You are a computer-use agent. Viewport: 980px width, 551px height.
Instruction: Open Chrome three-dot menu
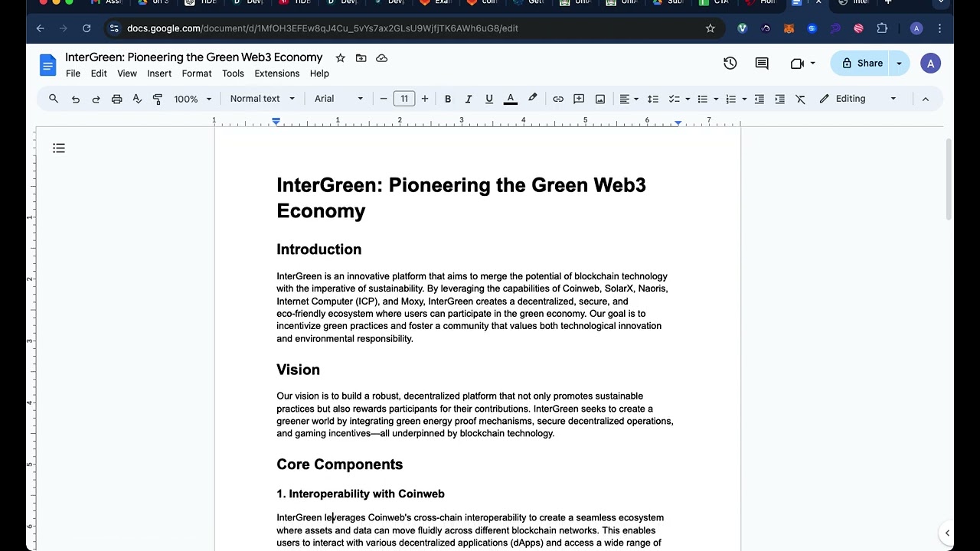click(x=939, y=28)
